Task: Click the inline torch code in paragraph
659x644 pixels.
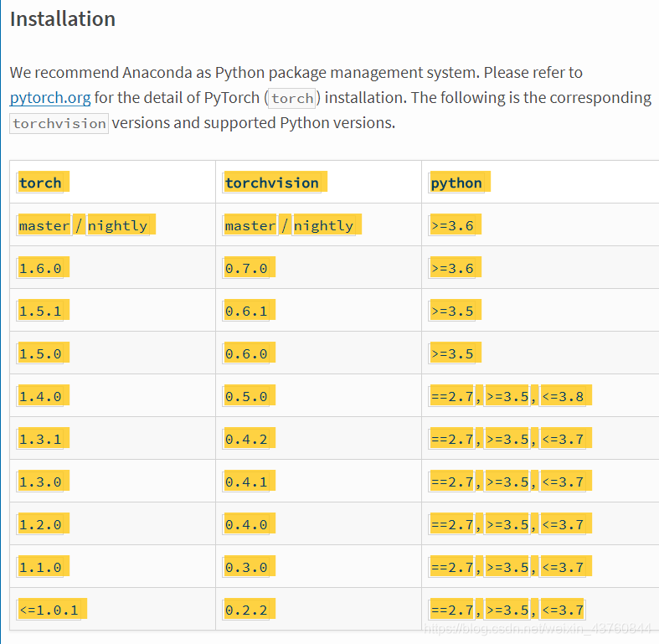Action: point(292,98)
